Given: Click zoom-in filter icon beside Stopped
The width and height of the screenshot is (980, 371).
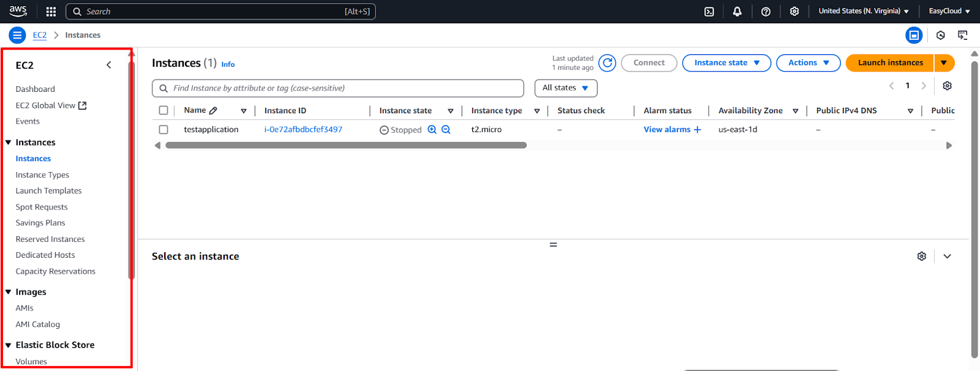Looking at the screenshot, I should pos(432,129).
